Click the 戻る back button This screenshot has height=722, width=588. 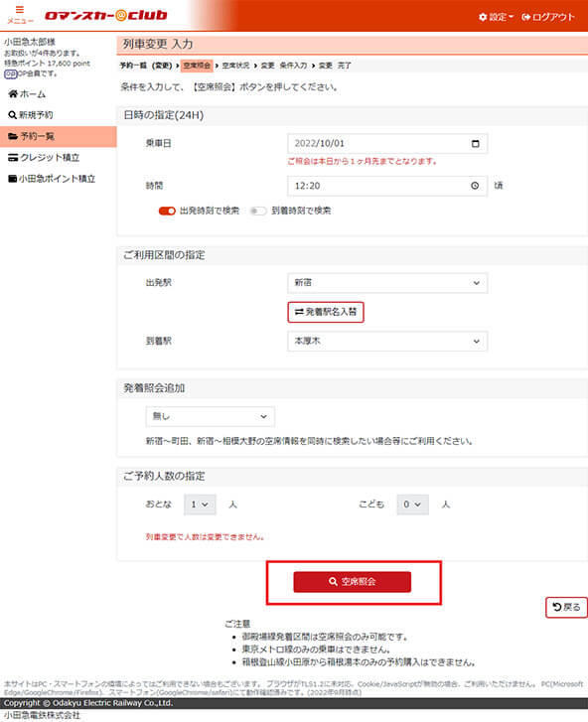click(x=566, y=607)
